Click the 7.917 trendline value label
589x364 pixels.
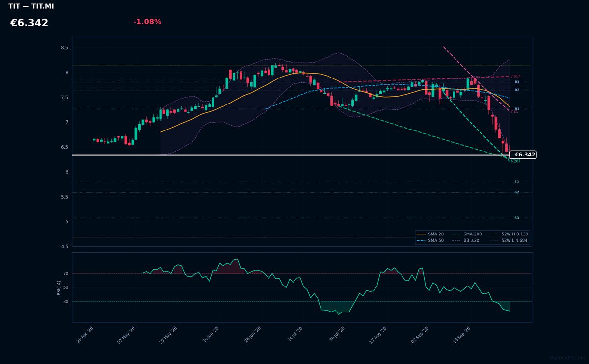coord(515,77)
